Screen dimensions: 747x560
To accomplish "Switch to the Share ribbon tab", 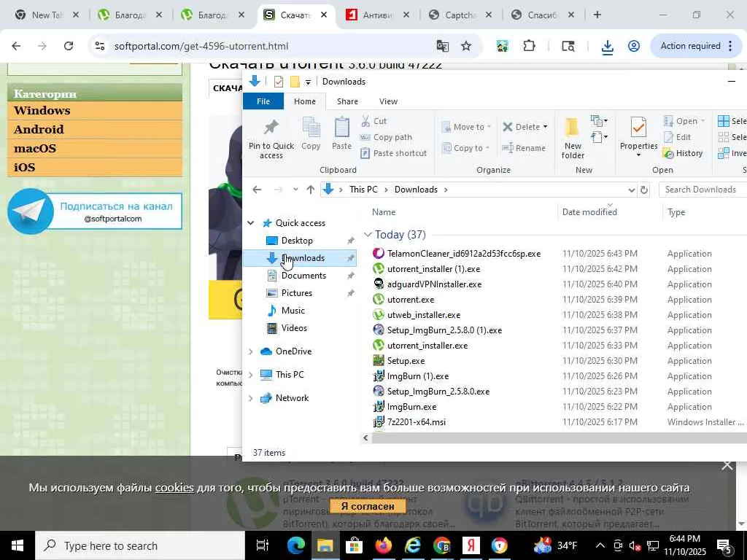I will [x=347, y=101].
